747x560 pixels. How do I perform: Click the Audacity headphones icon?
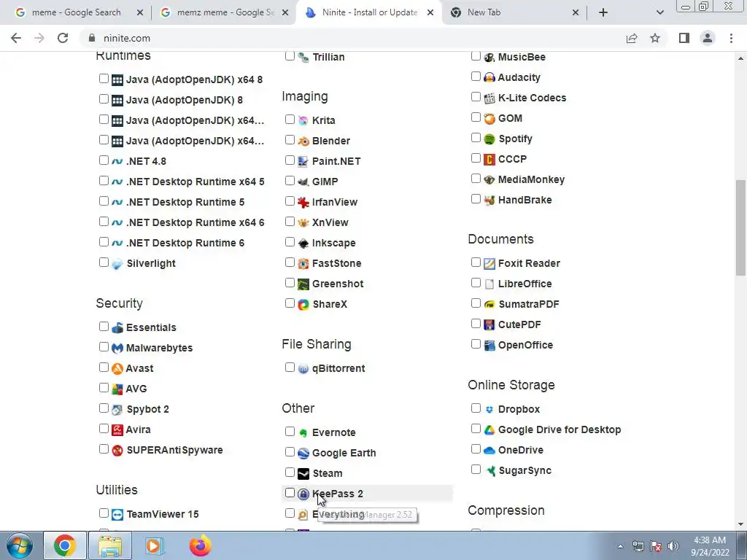[x=489, y=77]
